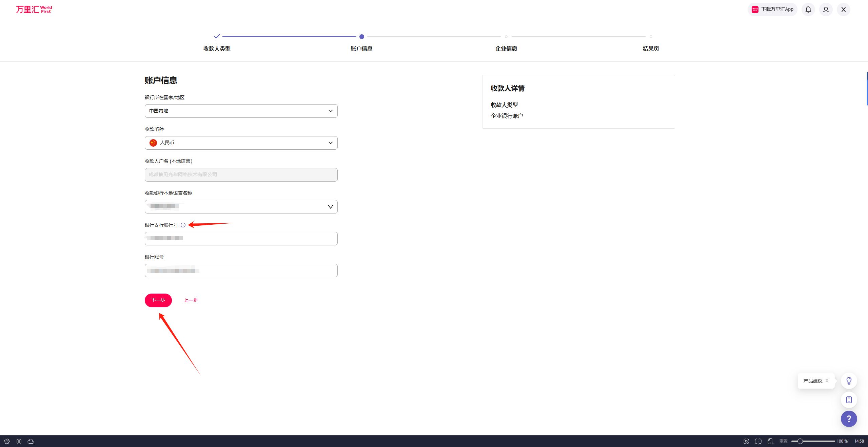Click the 银行支行联行号 input field

(241, 239)
